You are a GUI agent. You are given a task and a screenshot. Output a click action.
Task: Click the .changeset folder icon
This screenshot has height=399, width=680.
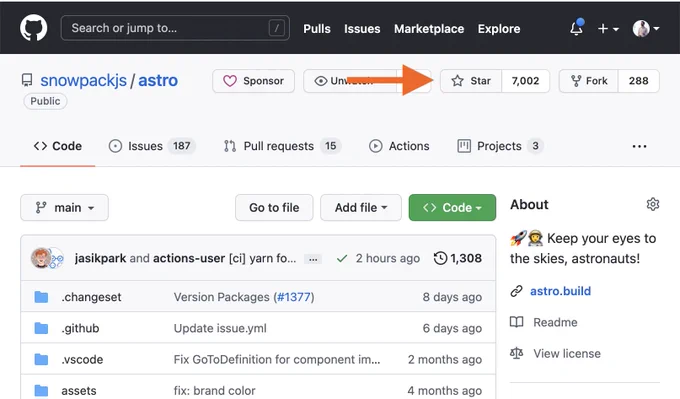click(x=41, y=297)
